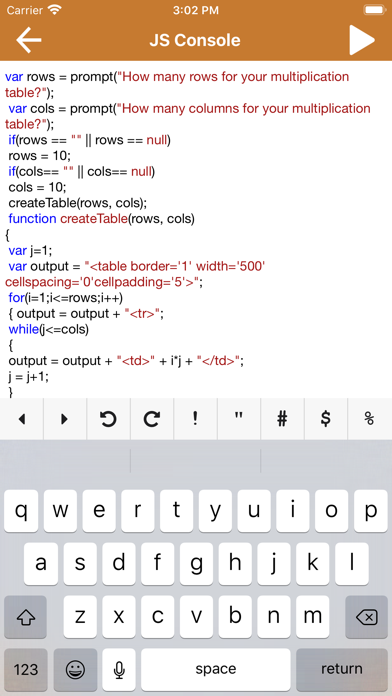This screenshot has height=696, width=392.
Task: Click the 'createTable(rows, cols);' call line
Action: click(78, 203)
